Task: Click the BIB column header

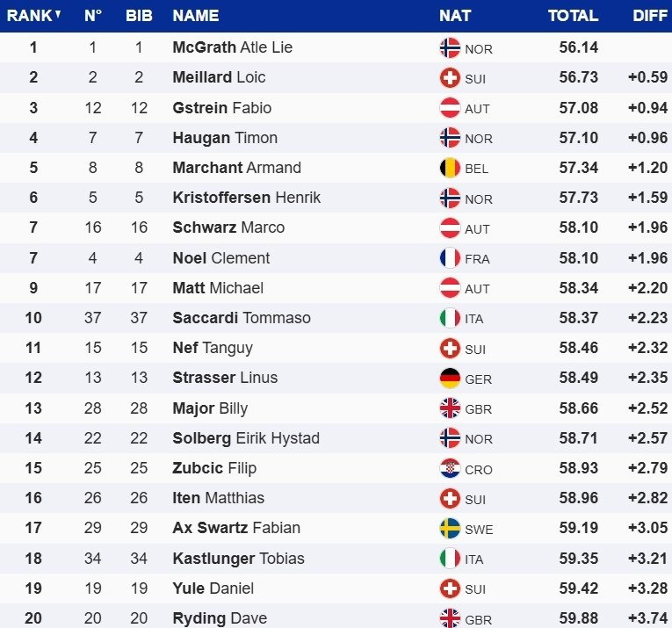Action: pos(139,16)
